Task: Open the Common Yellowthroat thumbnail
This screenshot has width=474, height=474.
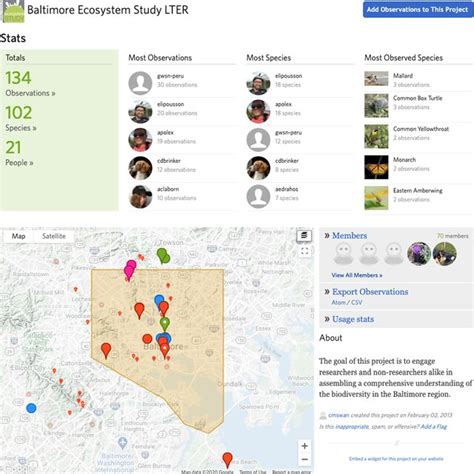Action: [376, 136]
